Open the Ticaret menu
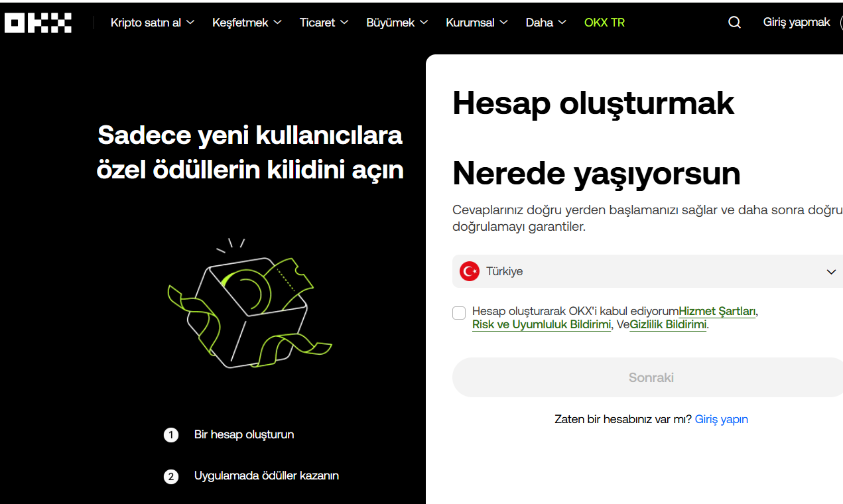This screenshot has width=843, height=504. (x=324, y=23)
